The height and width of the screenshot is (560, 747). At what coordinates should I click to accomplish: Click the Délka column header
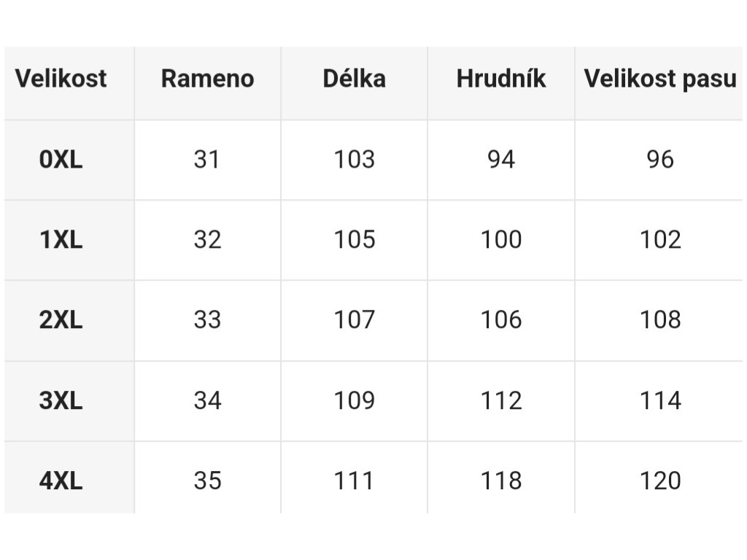pyautogui.click(x=354, y=79)
